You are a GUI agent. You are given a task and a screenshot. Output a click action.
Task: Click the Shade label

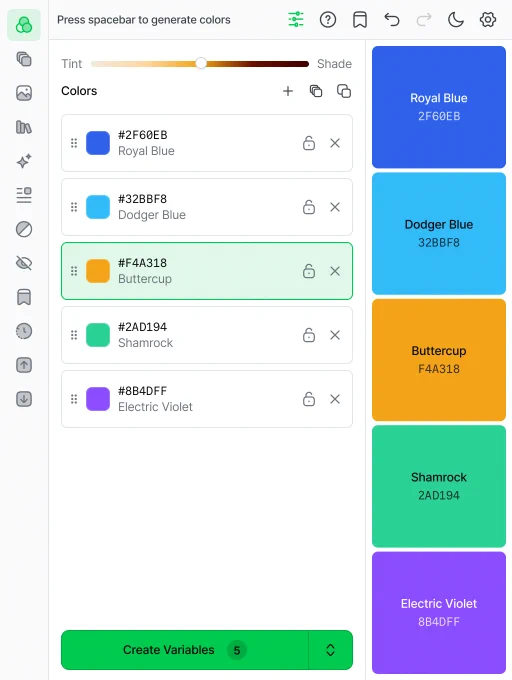click(334, 64)
